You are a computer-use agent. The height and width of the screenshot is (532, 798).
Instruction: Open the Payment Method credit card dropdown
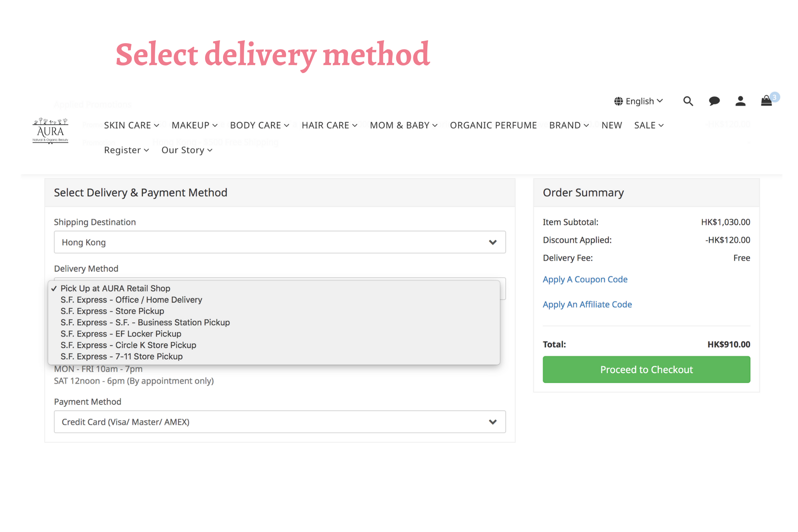click(280, 422)
